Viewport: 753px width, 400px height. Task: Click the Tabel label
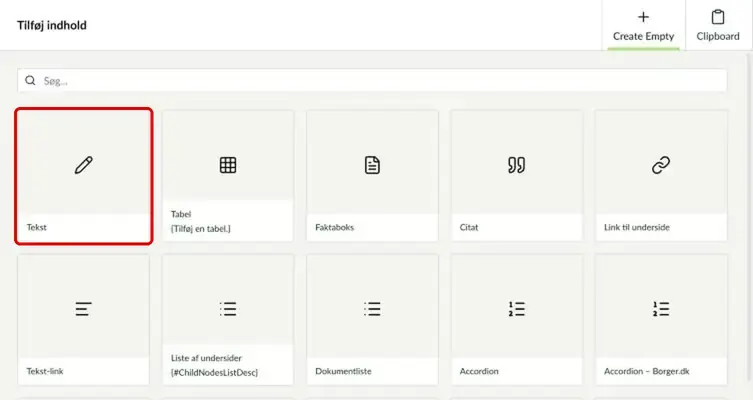pyautogui.click(x=181, y=214)
